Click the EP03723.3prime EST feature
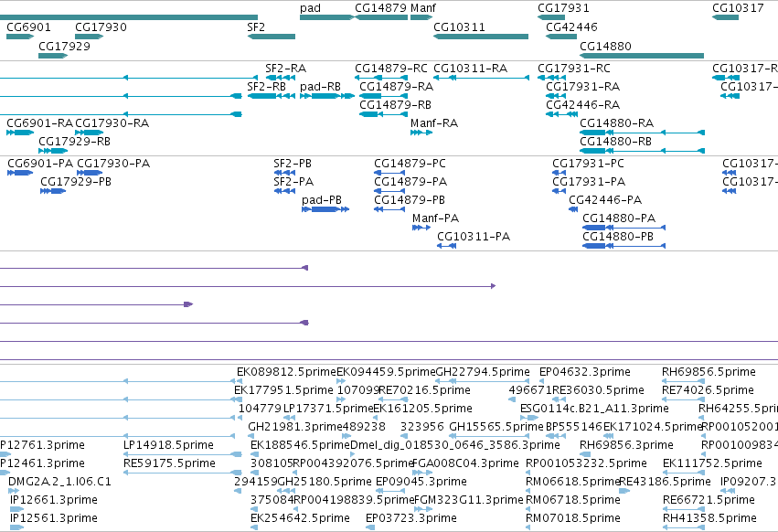 [370, 527]
